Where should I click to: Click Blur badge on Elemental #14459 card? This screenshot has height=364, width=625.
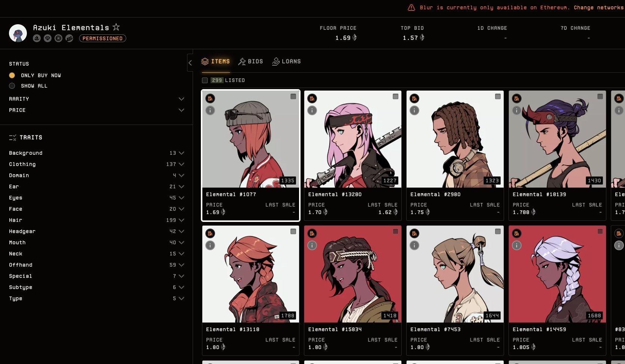(517, 233)
